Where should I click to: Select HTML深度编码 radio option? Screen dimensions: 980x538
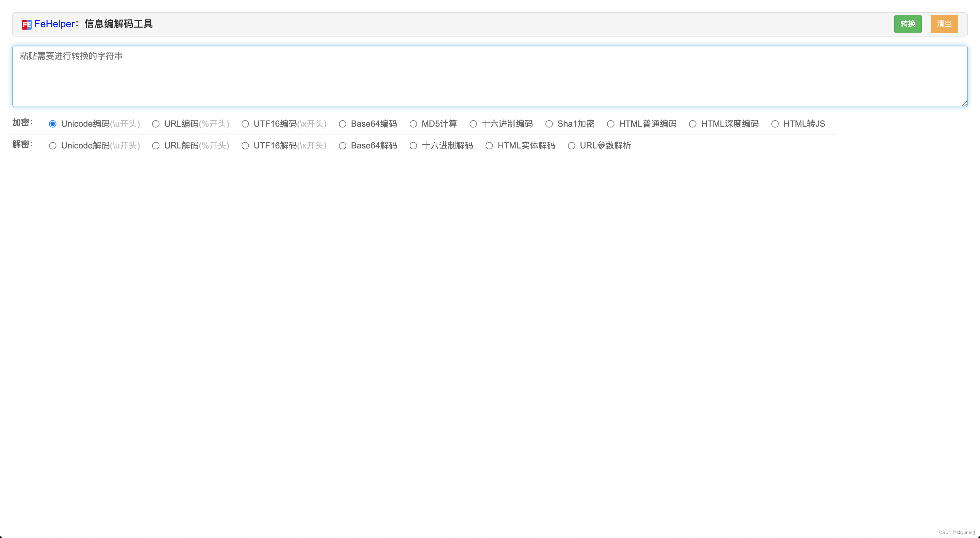pyautogui.click(x=693, y=124)
